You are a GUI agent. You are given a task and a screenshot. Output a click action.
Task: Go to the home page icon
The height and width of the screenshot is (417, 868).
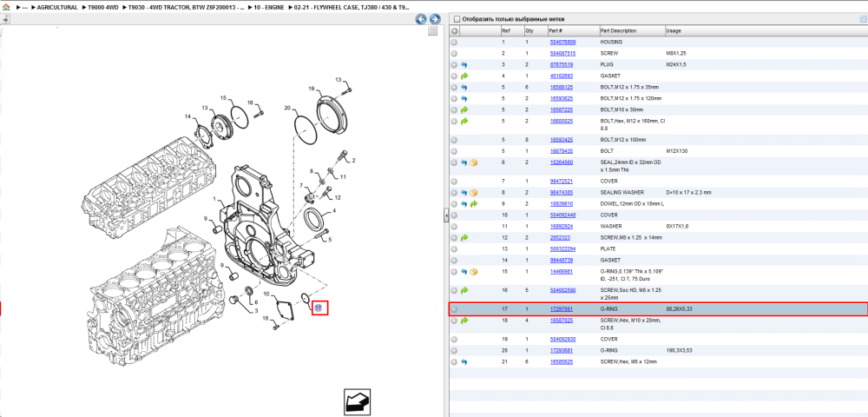(5, 8)
